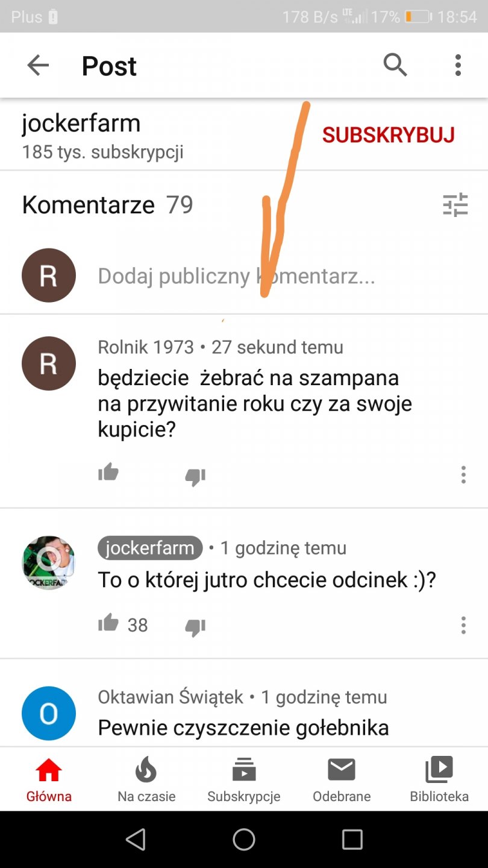Screen dimensions: 488x868
Task: Open comment sort options icon
Action: click(455, 205)
